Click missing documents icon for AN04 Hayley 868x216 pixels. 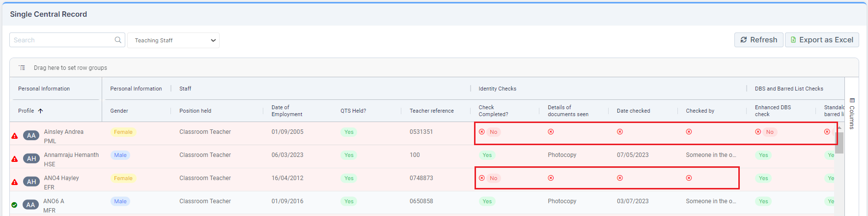pyautogui.click(x=551, y=178)
